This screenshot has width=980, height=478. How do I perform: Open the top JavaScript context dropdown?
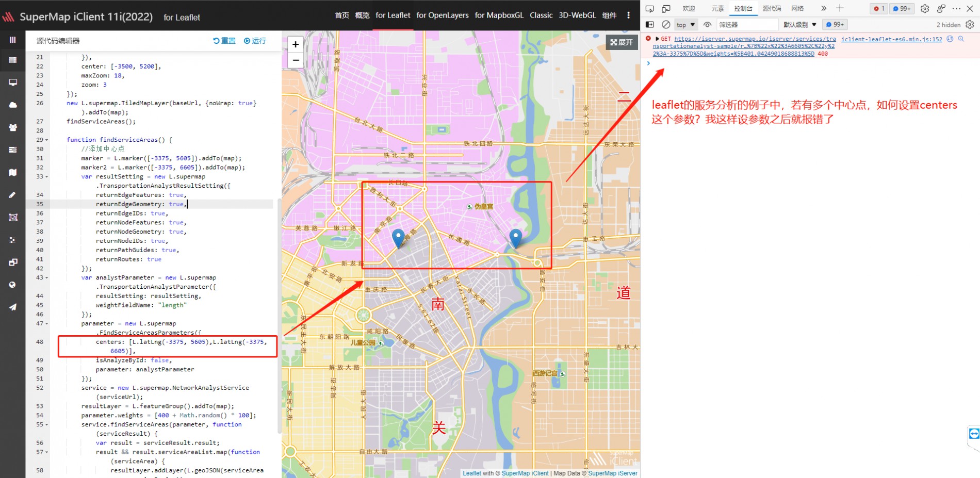point(686,25)
